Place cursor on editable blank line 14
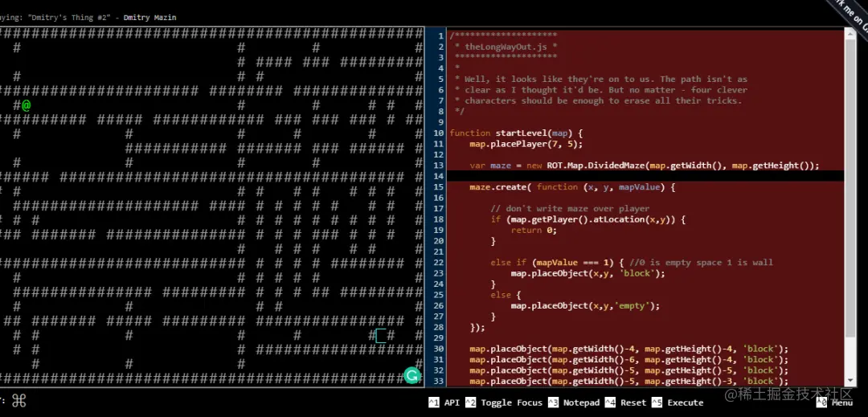 tap(645, 176)
